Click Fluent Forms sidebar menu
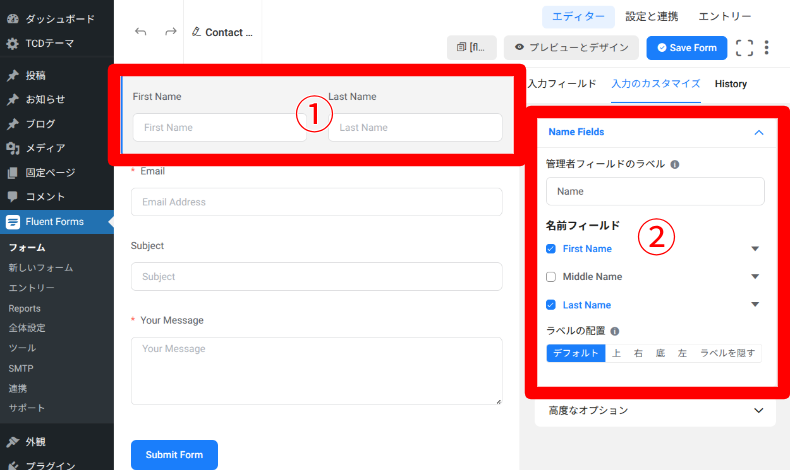790x470 pixels. (57, 222)
